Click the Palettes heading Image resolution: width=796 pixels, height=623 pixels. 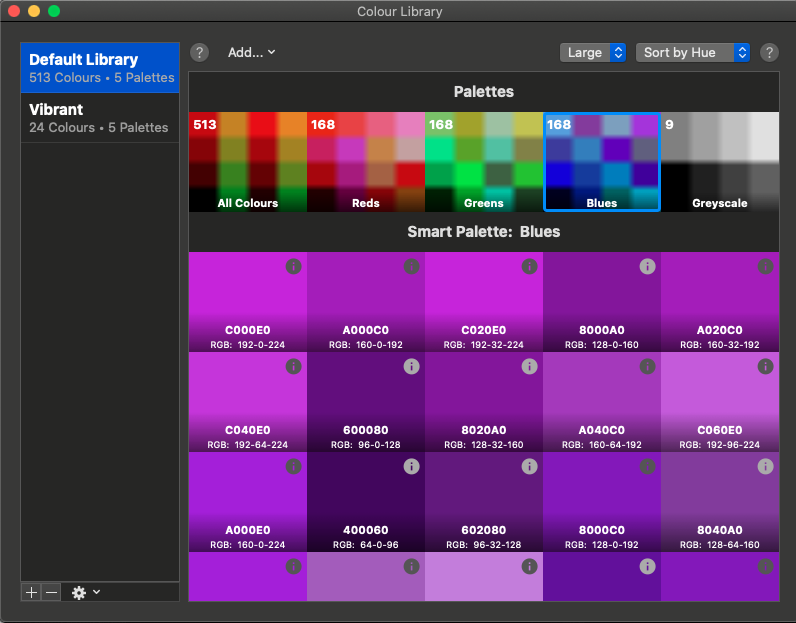click(x=484, y=91)
